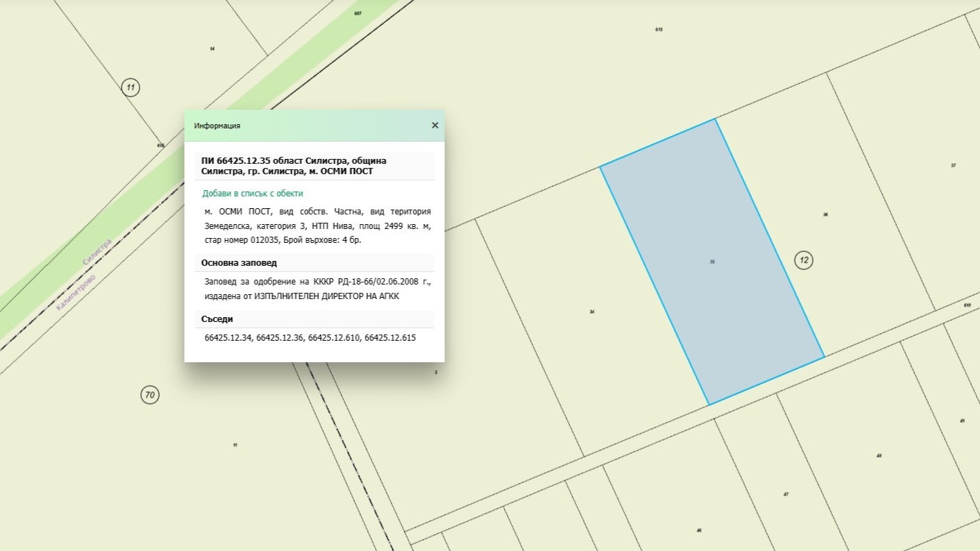980x551 pixels.
Task: Click the Информация popup title bar
Action: tap(305, 126)
